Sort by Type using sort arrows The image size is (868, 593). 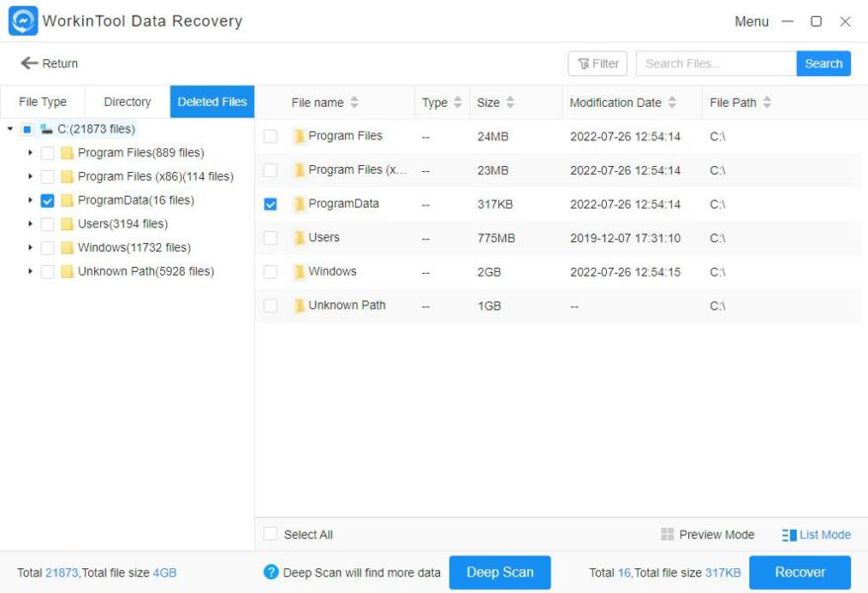(x=458, y=103)
